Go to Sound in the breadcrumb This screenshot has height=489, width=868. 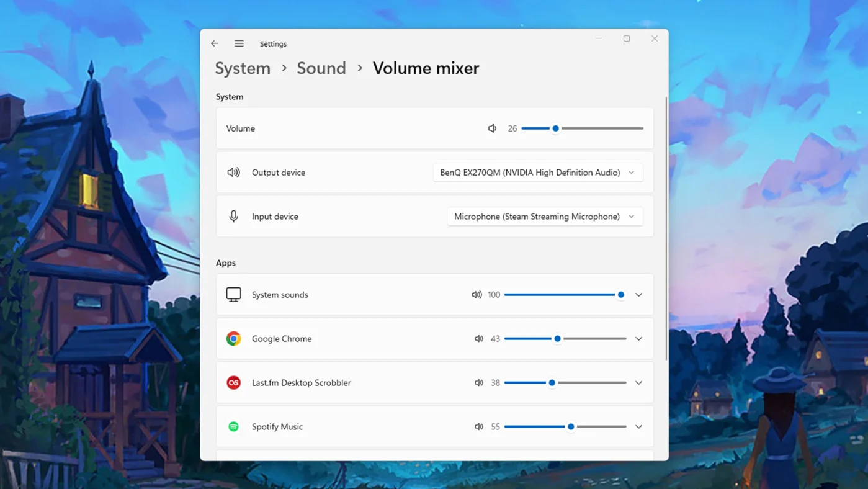pyautogui.click(x=321, y=68)
